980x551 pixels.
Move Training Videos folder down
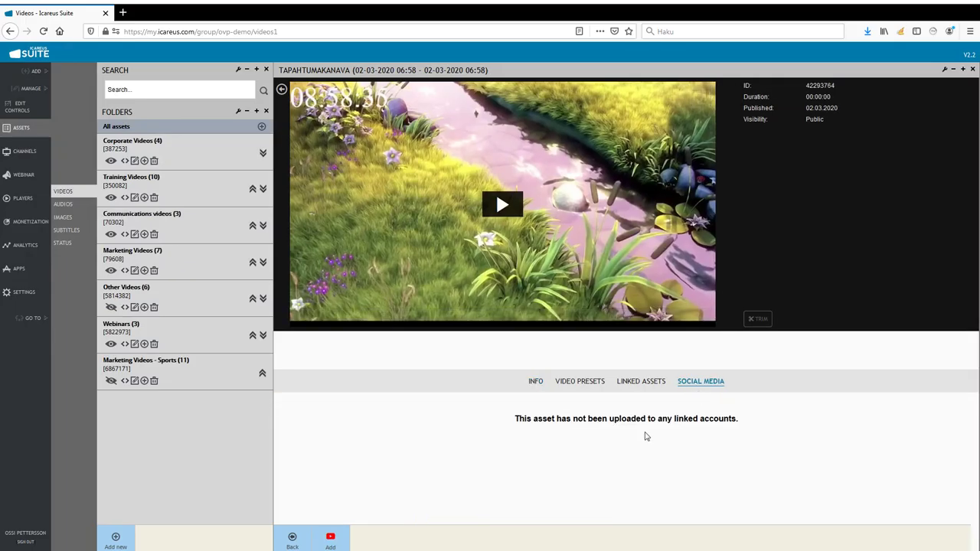(x=263, y=189)
